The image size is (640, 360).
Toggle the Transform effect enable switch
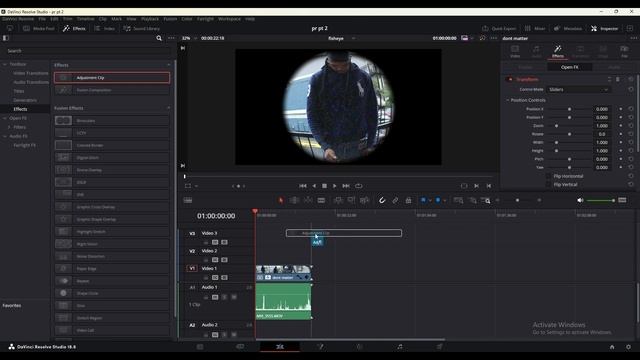510,79
